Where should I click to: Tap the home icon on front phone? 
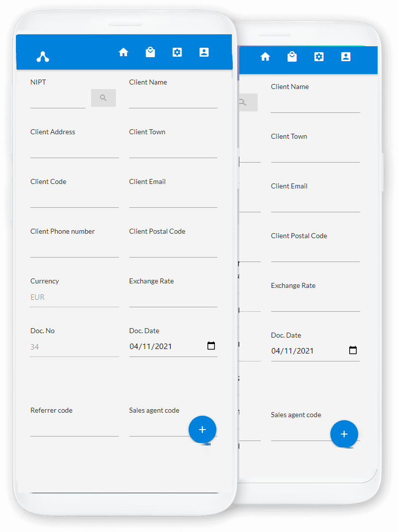click(x=123, y=52)
